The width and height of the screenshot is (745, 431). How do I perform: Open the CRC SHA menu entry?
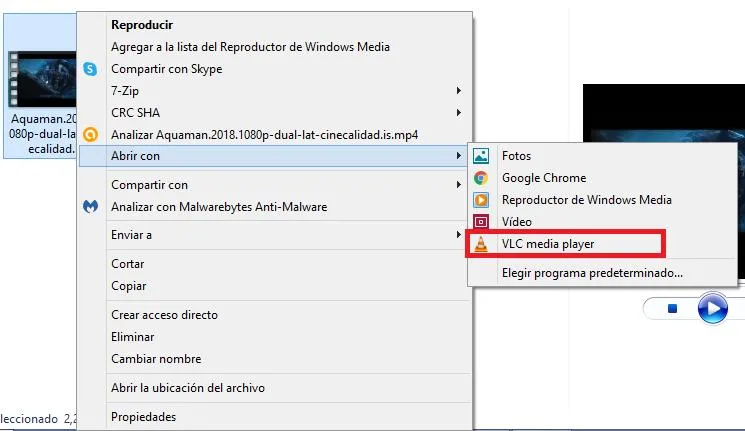[276, 113]
